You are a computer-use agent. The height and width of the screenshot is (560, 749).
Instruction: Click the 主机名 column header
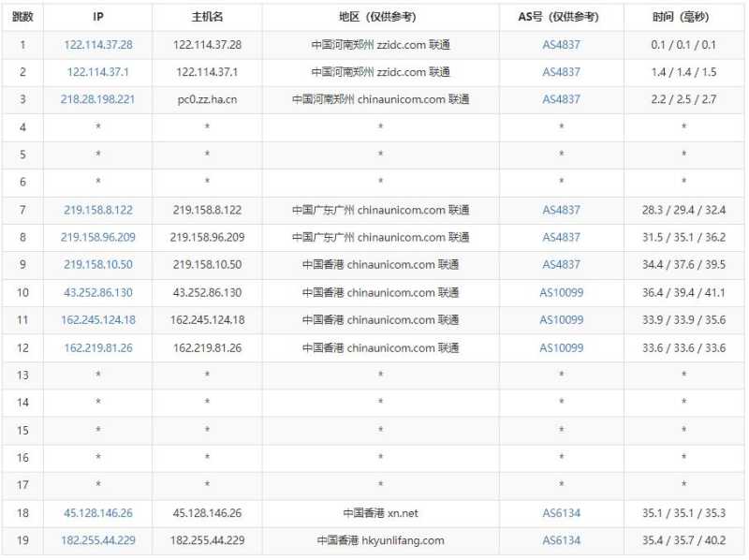click(207, 17)
